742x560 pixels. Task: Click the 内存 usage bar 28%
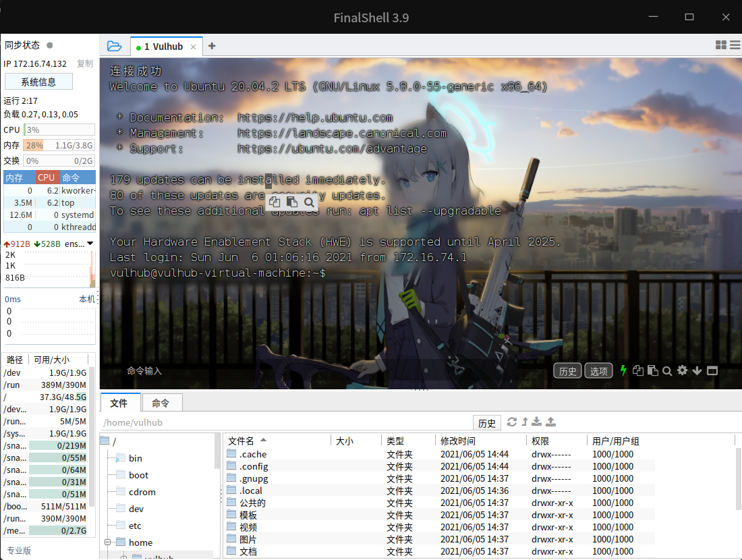tap(59, 145)
